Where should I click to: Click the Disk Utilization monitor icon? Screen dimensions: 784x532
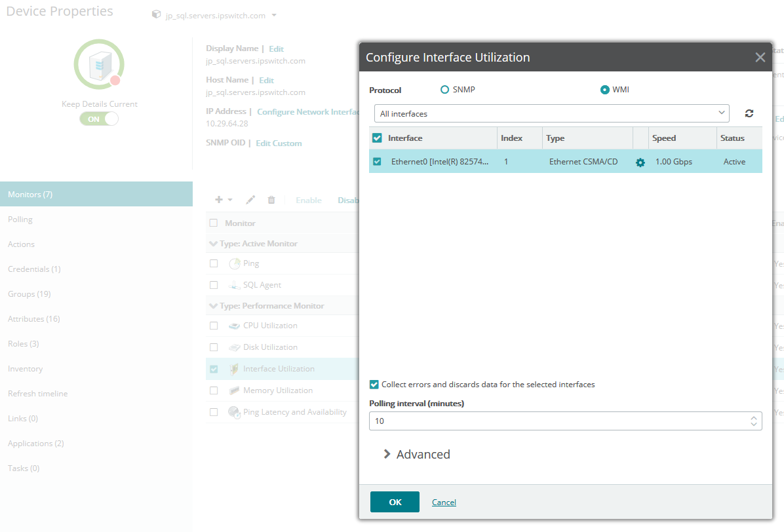tap(235, 347)
